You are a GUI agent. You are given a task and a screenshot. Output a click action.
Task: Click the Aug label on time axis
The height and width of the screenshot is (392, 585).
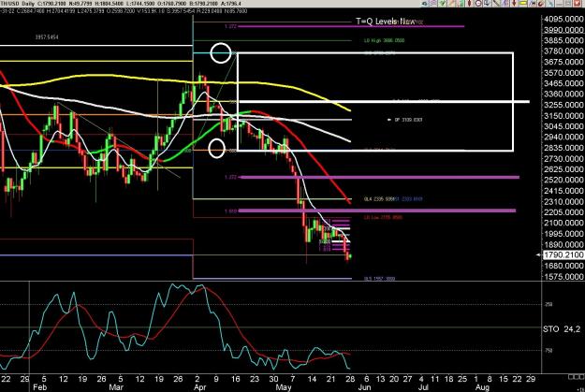click(x=482, y=387)
